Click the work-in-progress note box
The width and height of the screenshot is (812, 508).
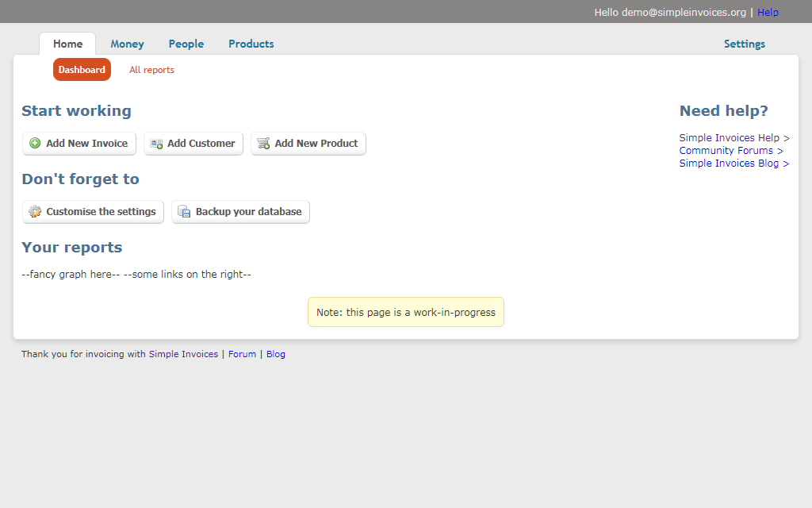[405, 312]
